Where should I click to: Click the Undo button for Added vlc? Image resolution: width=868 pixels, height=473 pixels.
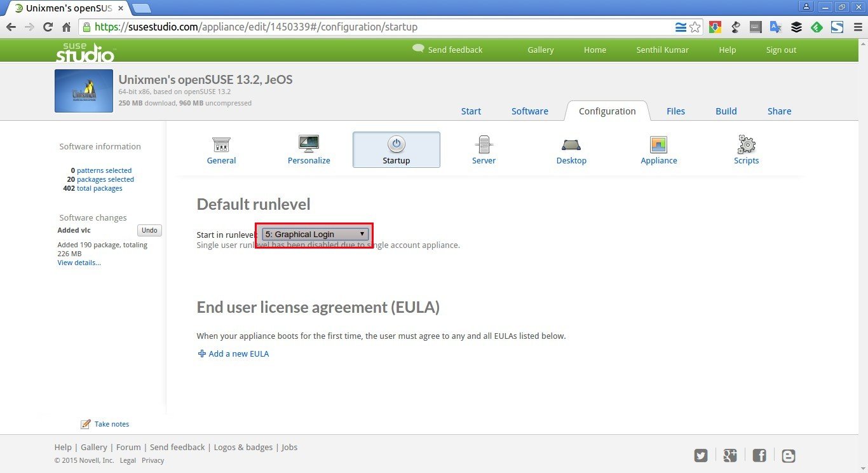[x=149, y=230]
